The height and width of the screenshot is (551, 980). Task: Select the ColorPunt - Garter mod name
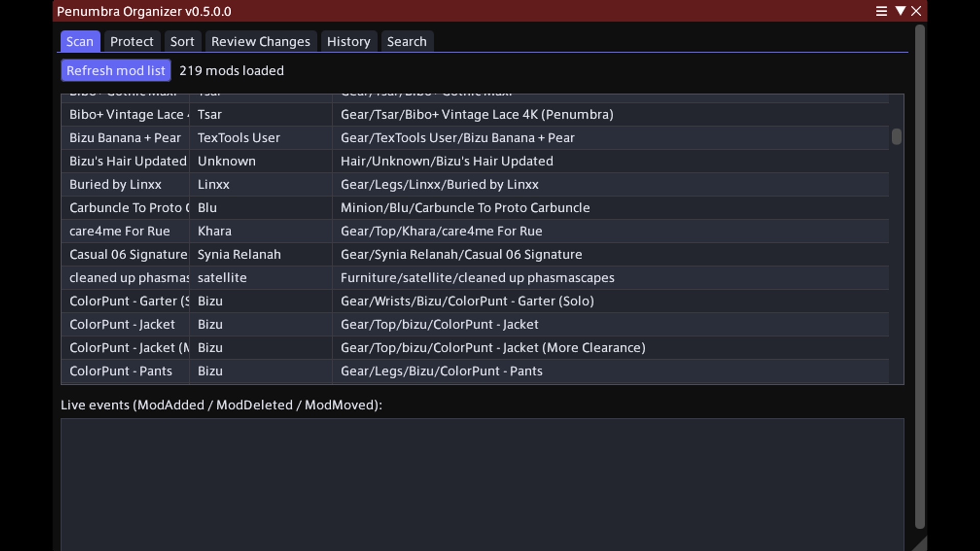[x=129, y=302]
